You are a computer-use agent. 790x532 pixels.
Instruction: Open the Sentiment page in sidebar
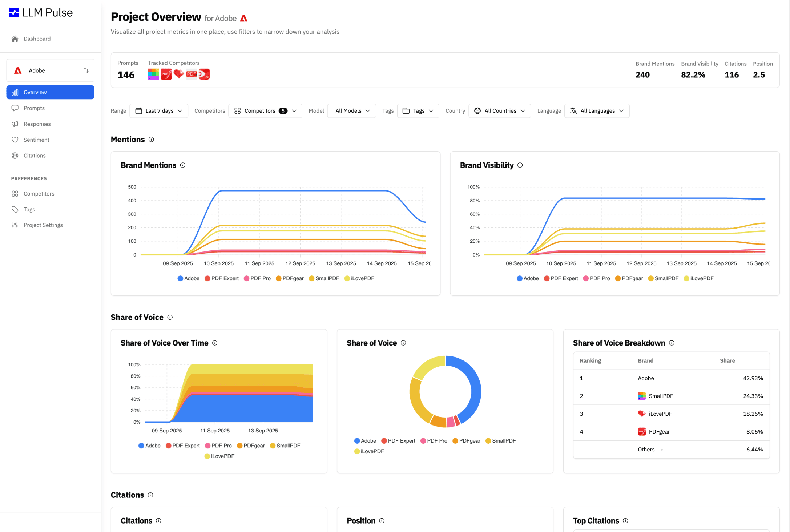pyautogui.click(x=36, y=140)
